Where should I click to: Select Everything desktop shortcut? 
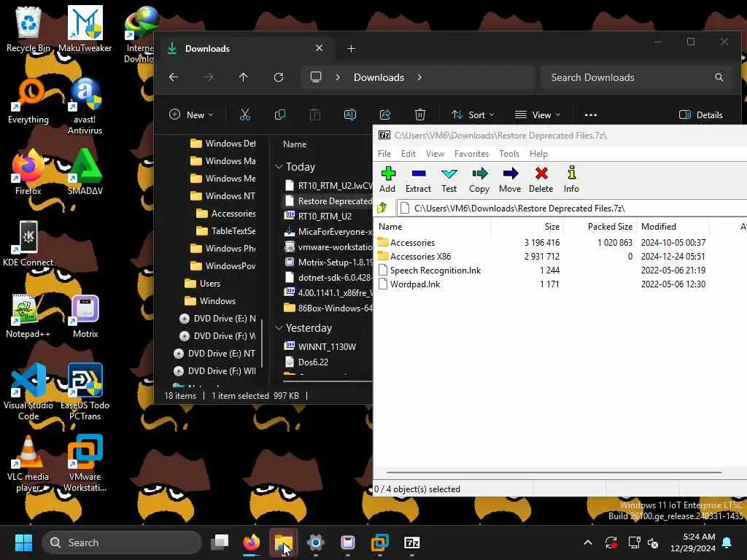28,101
